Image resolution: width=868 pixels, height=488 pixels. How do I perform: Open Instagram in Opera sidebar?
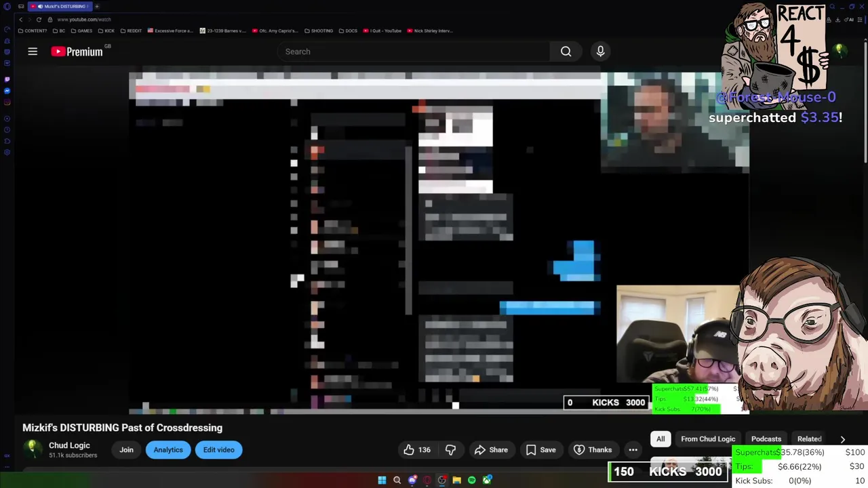(x=7, y=102)
